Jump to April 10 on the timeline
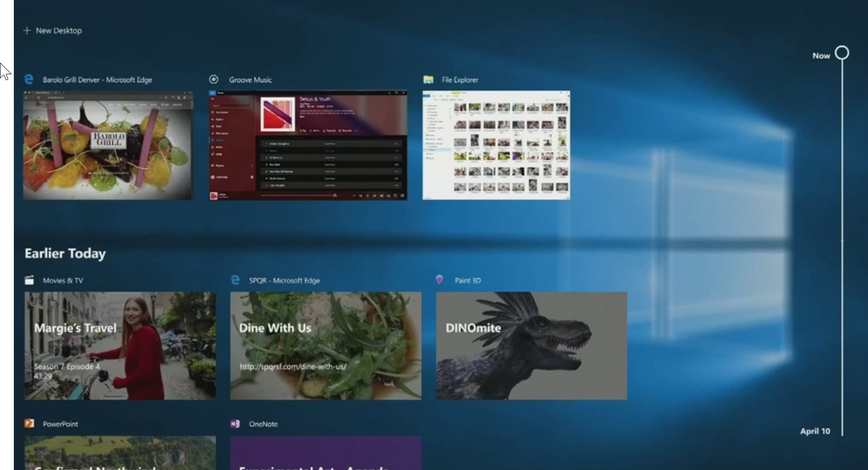Screen dimensions: 868x470 (x=815, y=431)
